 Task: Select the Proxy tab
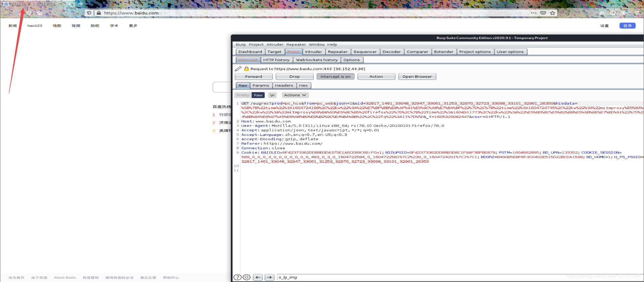point(293,52)
